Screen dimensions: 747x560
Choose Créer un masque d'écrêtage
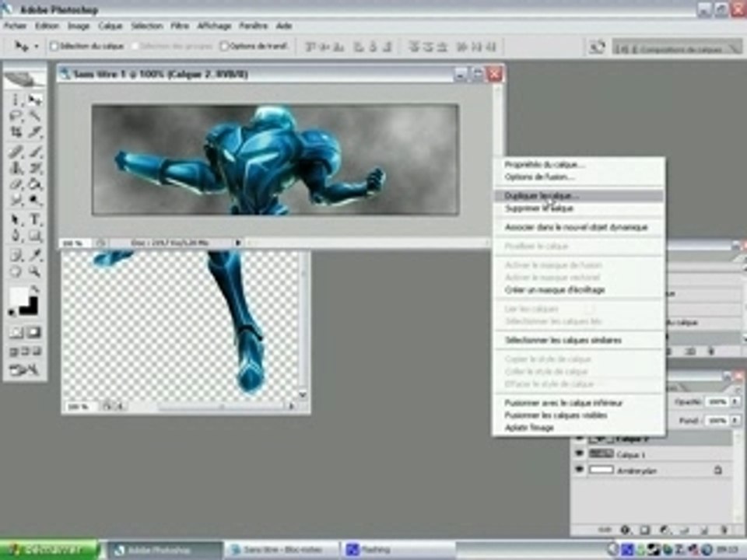[x=578, y=289]
